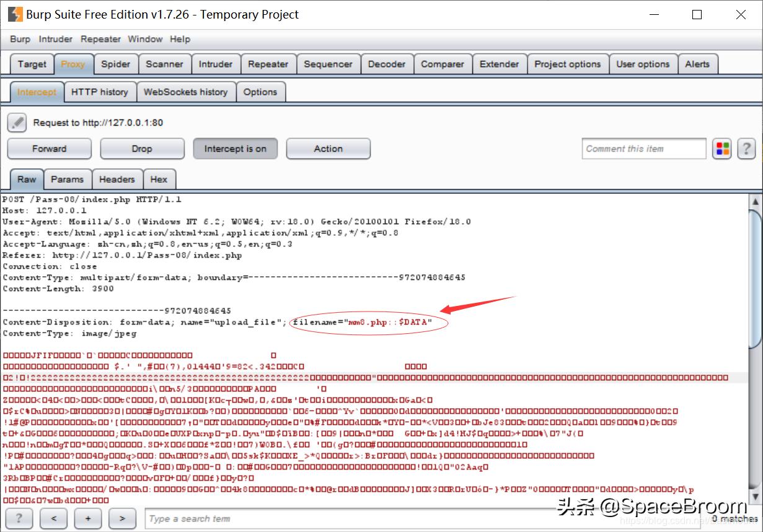Open the highlight color picker icon
The image size is (763, 532).
point(722,149)
